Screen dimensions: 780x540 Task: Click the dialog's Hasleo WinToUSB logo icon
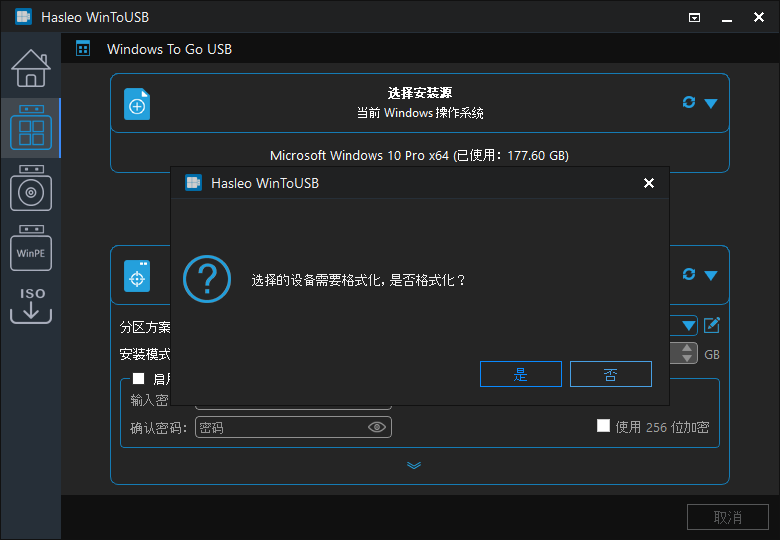click(194, 183)
